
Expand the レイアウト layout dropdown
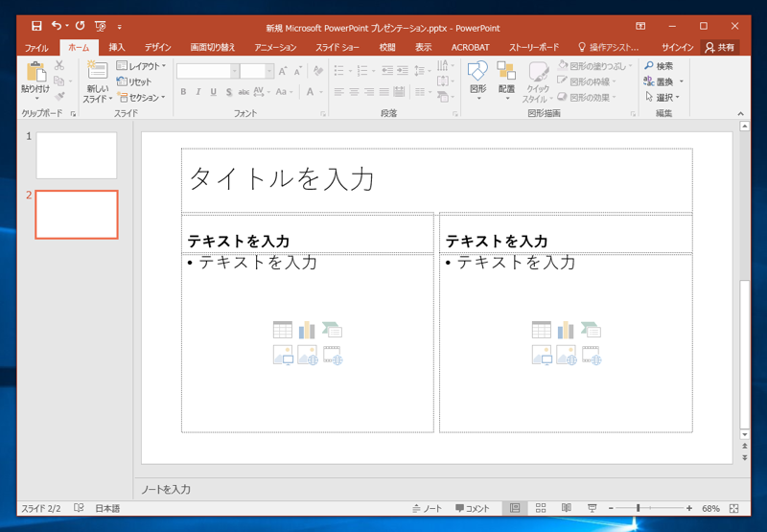click(x=142, y=66)
